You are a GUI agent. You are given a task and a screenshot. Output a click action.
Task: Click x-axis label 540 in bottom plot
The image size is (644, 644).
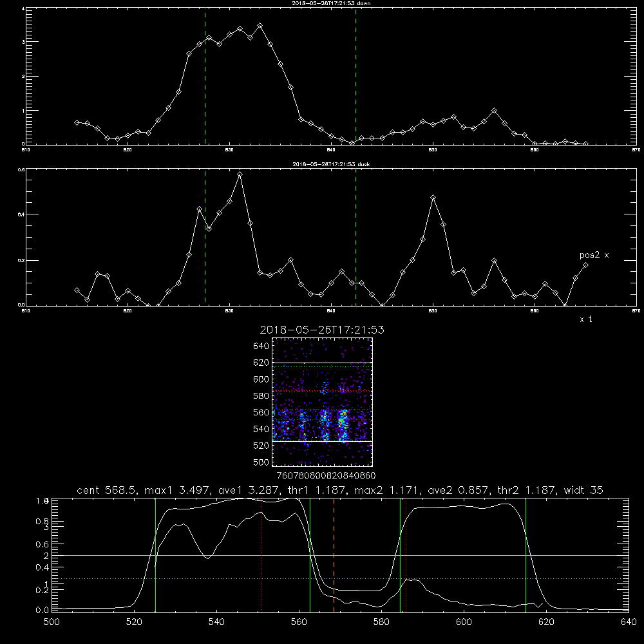pos(216,622)
